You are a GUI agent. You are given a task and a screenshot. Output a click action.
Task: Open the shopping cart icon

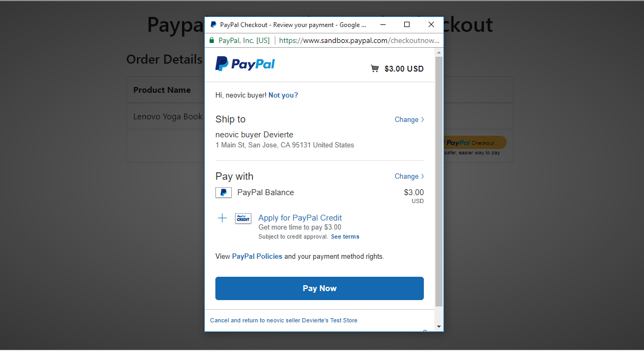(375, 68)
